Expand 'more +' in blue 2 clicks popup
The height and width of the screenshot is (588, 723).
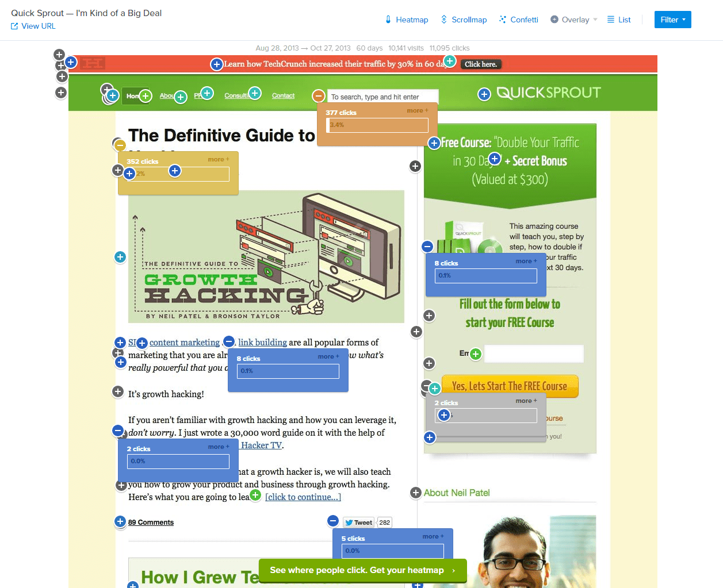tap(219, 447)
